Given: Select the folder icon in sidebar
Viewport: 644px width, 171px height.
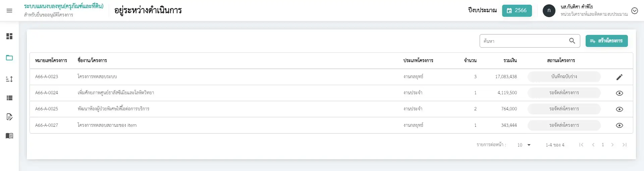Looking at the screenshot, I should coord(9,58).
